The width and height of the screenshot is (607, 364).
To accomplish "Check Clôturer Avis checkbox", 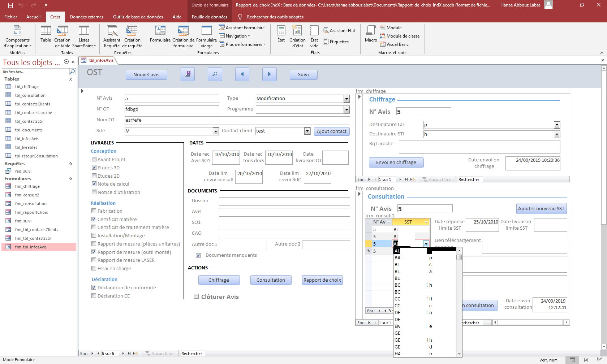I will tap(197, 296).
